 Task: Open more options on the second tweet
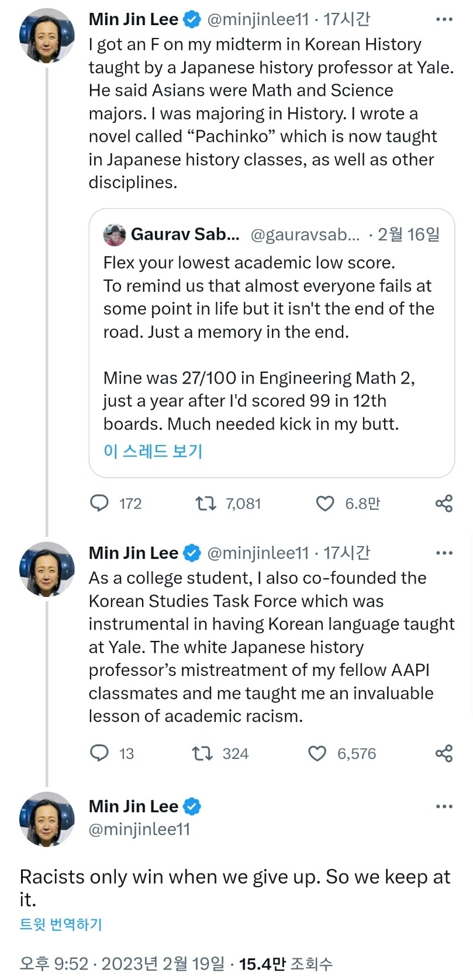[444, 553]
